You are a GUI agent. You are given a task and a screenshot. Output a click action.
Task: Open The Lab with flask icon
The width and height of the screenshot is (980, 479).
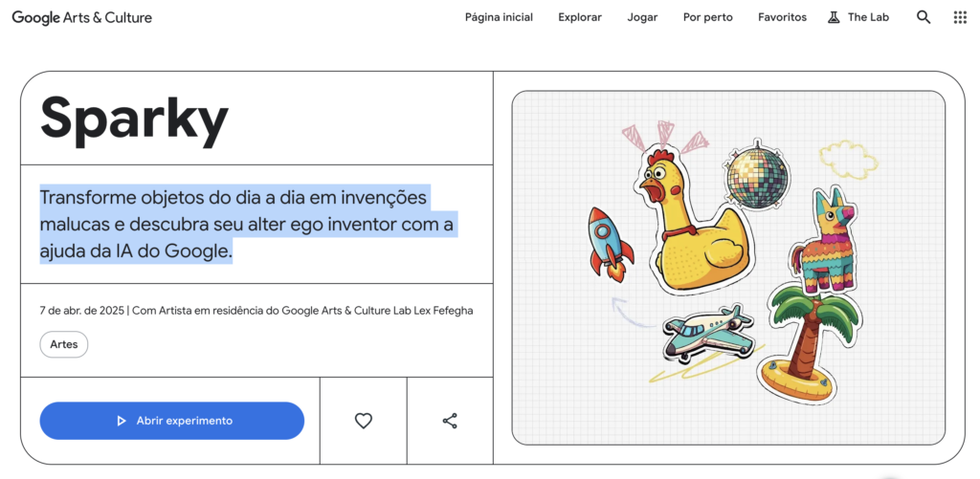coord(858,17)
